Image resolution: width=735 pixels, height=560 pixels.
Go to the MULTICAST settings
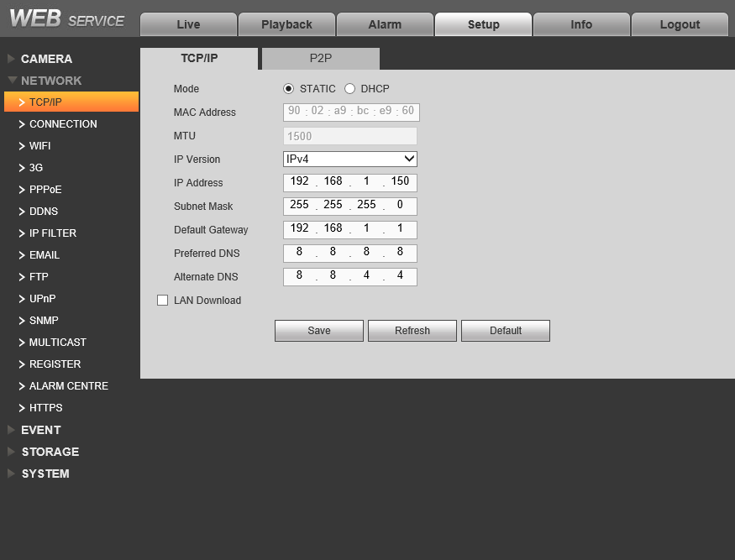coord(57,342)
